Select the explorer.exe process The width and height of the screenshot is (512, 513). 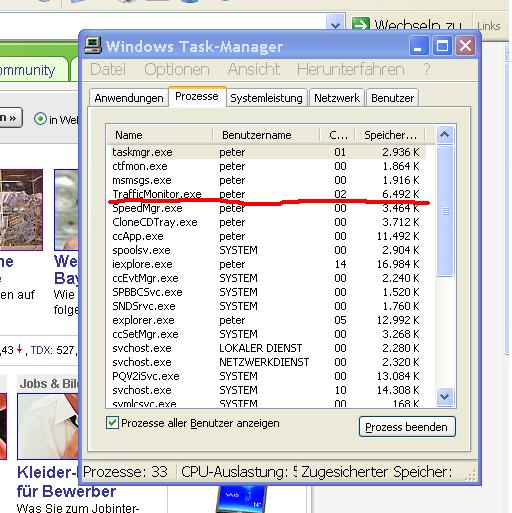point(266,320)
